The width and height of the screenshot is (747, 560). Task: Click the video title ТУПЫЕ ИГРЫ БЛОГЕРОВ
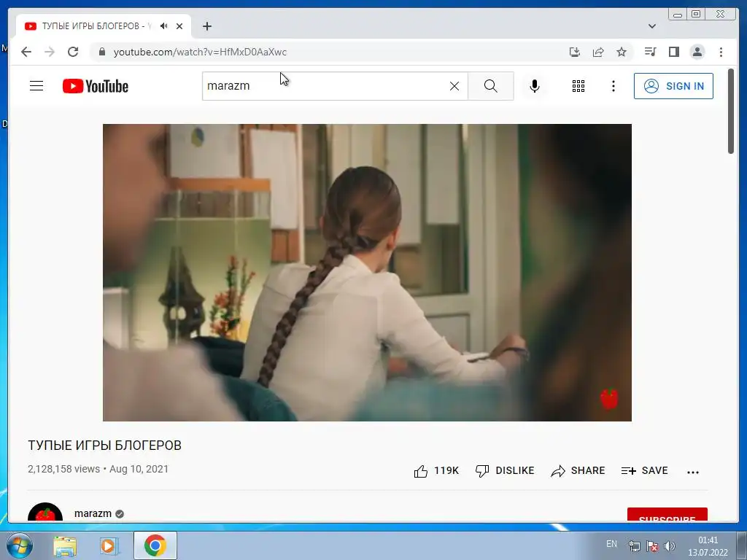click(104, 446)
